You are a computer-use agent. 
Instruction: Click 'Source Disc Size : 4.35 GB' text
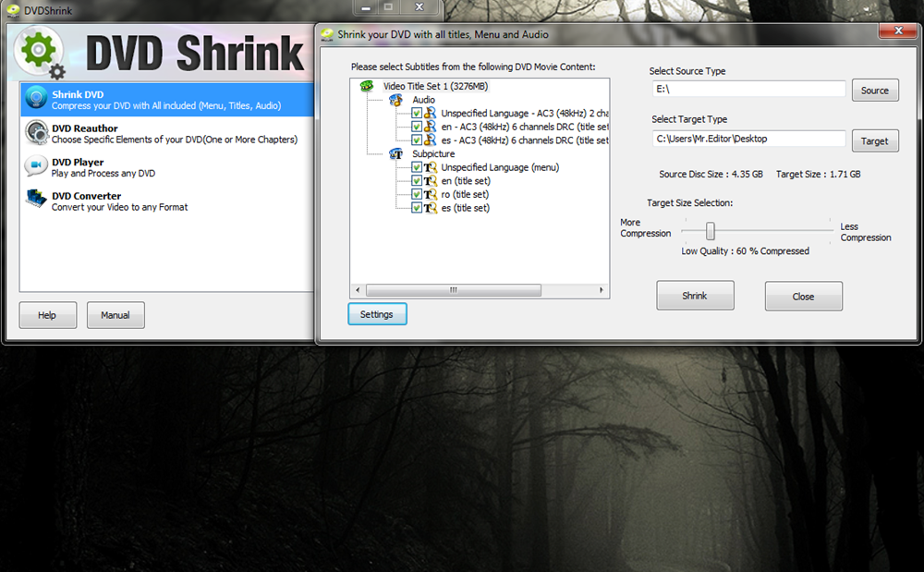(711, 175)
